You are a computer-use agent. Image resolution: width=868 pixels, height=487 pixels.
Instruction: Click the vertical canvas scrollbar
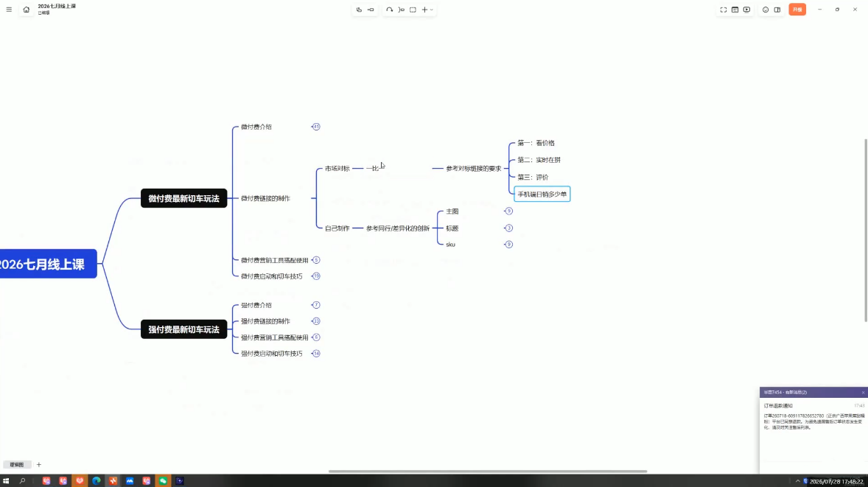pos(866,230)
